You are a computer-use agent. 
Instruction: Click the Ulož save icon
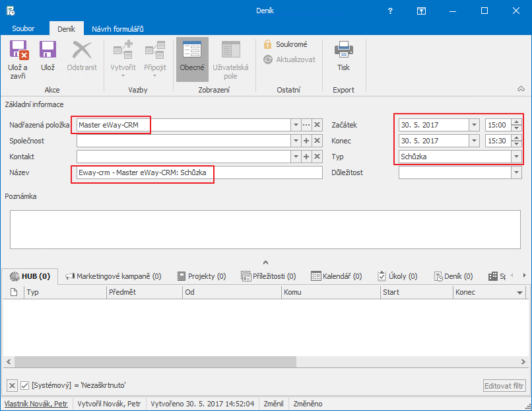tap(48, 50)
